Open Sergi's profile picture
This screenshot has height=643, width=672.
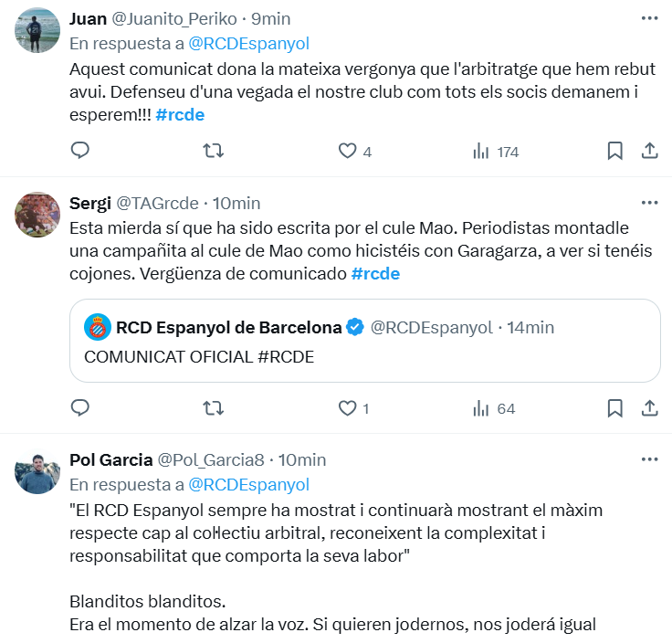coord(37,215)
